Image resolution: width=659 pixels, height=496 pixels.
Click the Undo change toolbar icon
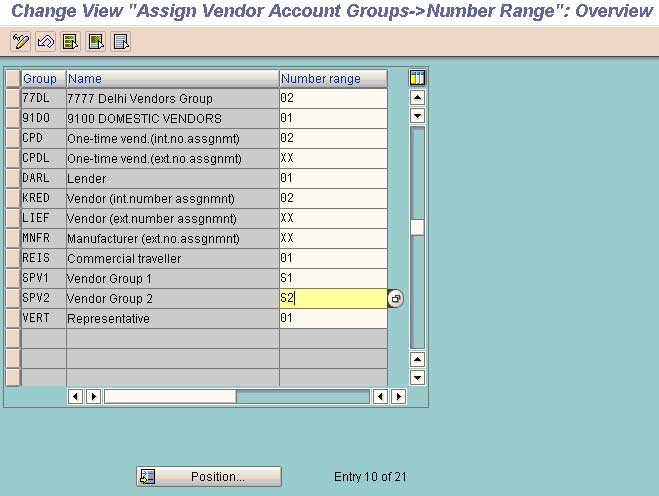click(45, 42)
